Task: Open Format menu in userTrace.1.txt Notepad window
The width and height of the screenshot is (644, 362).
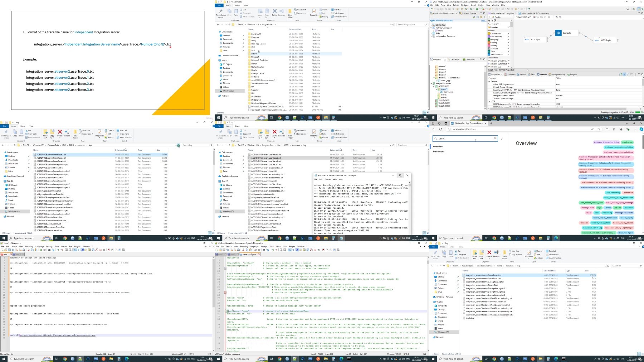Action: pyautogui.click(x=328, y=179)
